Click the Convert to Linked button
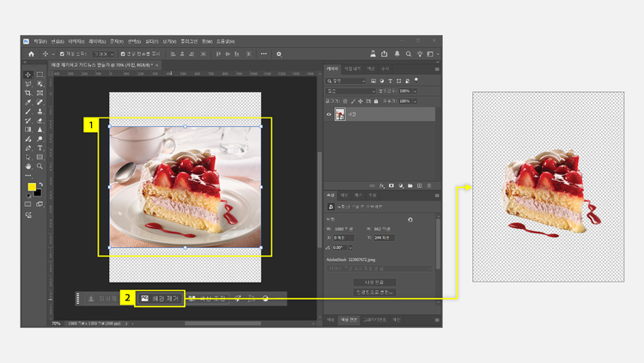Screen dimensions: 644x363 pyautogui.click(x=374, y=292)
